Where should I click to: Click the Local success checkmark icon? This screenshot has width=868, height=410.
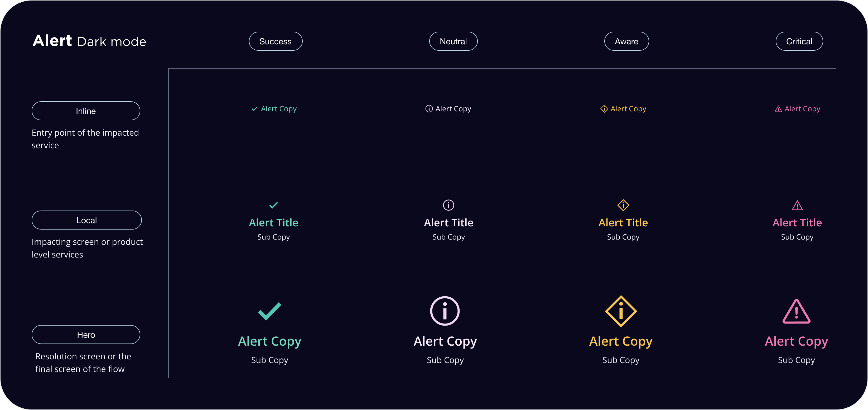[274, 205]
